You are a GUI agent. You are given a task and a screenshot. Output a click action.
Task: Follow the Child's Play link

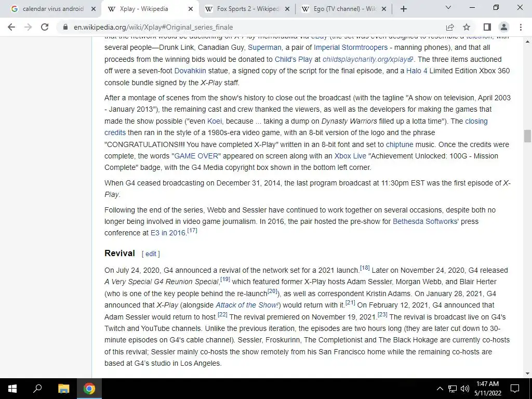293,59
